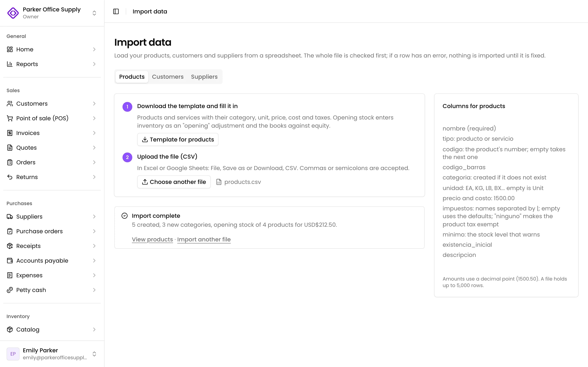Click Choose another file button
The image size is (588, 367).
(x=174, y=182)
